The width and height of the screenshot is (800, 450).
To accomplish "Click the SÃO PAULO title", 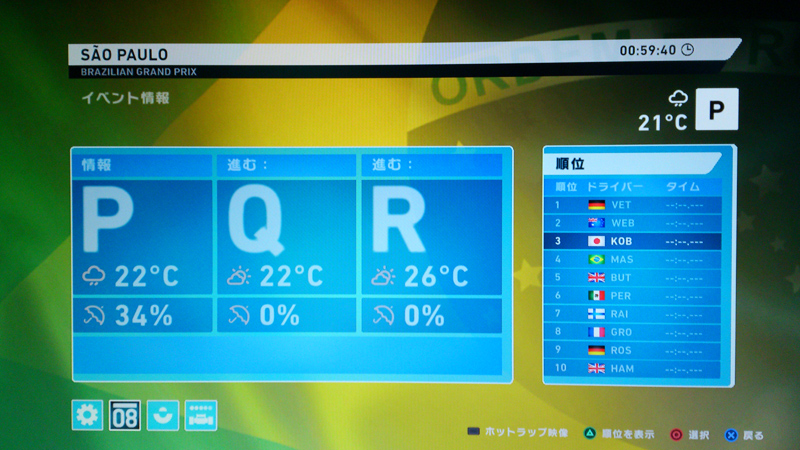I will click(x=124, y=54).
